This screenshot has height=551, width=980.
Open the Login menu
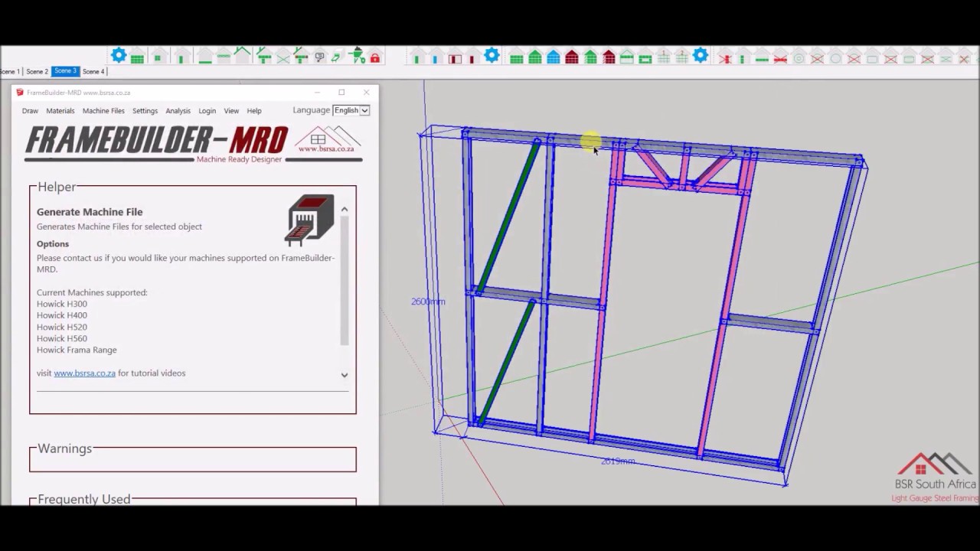pos(207,111)
